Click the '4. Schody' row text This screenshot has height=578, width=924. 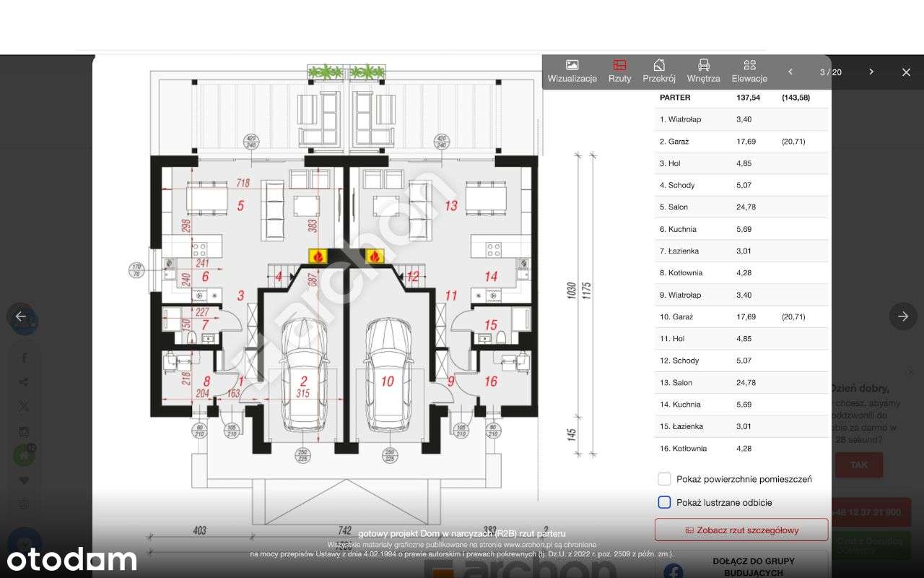pyautogui.click(x=677, y=185)
